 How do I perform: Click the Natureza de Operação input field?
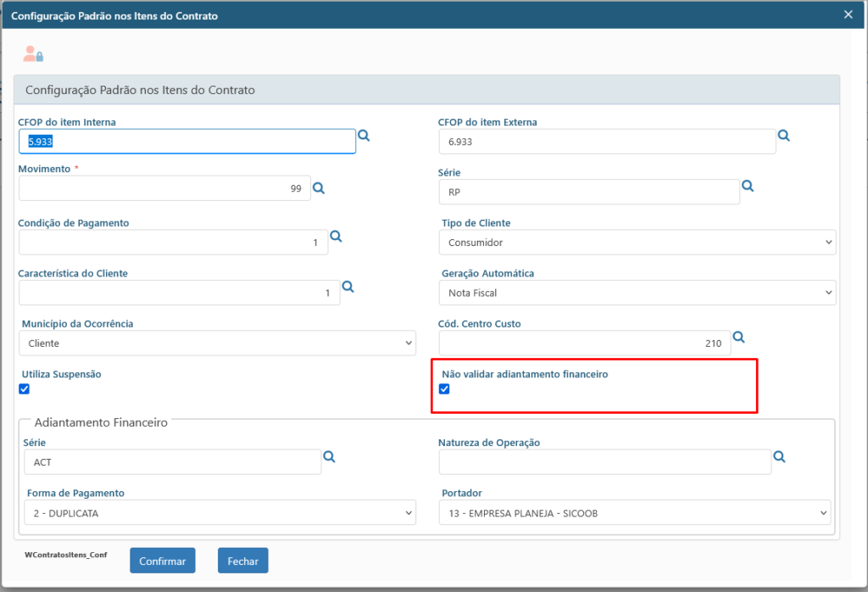click(604, 462)
